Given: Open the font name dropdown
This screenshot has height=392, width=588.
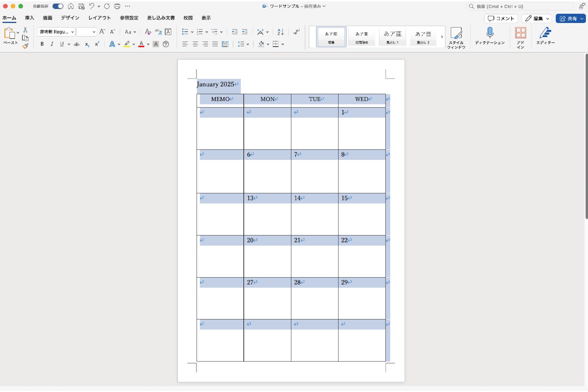Looking at the screenshot, I should pos(72,32).
